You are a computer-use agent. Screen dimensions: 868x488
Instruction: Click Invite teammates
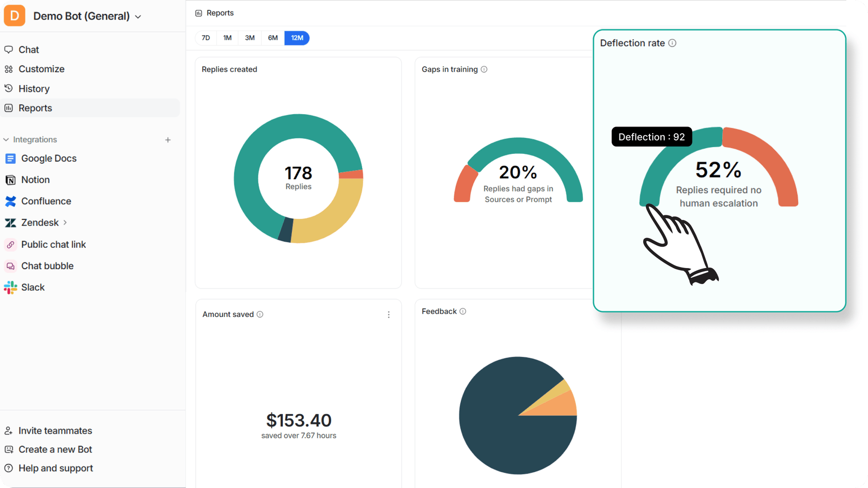pos(55,430)
